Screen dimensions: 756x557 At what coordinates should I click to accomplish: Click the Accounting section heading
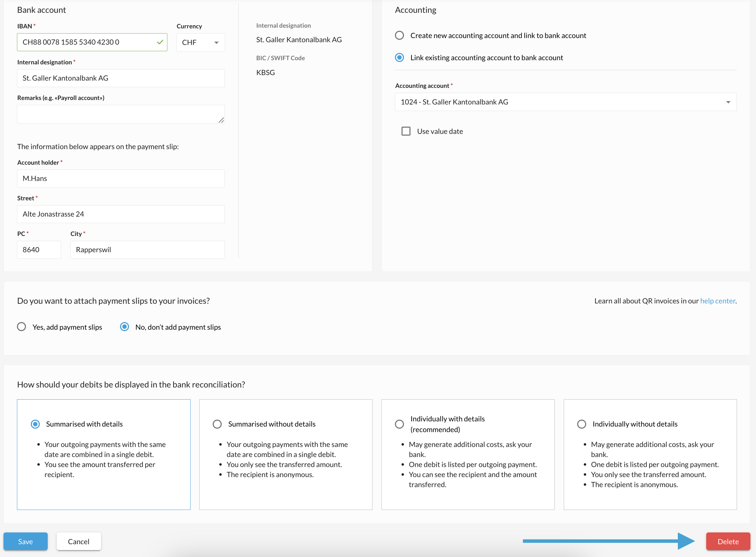[416, 10]
